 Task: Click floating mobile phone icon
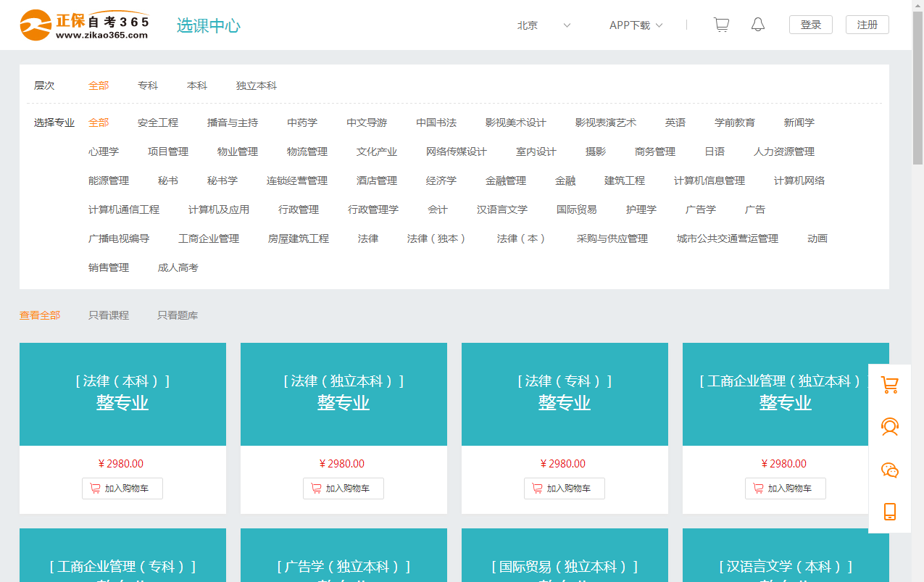click(x=889, y=512)
